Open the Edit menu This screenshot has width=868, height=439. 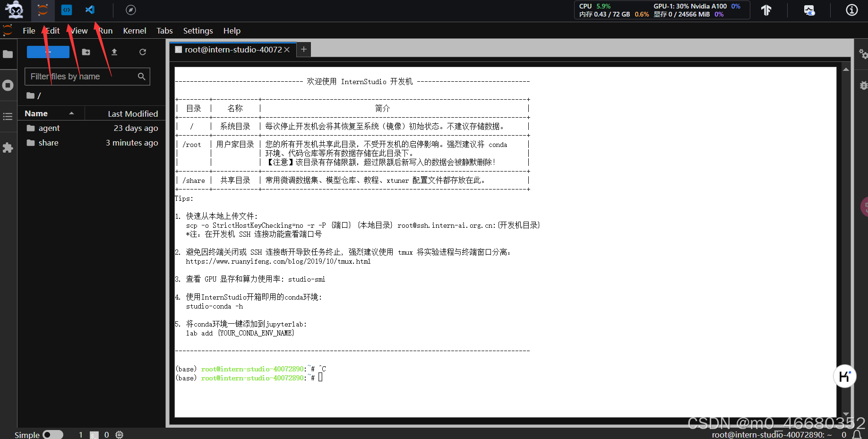(x=53, y=31)
